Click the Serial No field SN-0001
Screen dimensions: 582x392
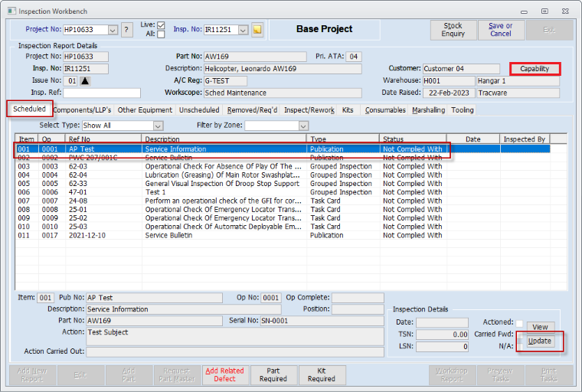point(322,321)
